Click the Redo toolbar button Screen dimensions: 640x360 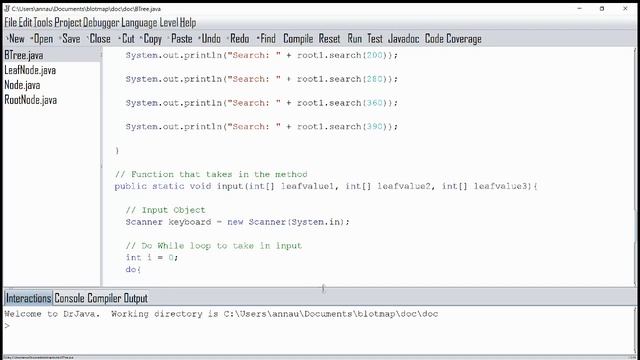[238, 39]
